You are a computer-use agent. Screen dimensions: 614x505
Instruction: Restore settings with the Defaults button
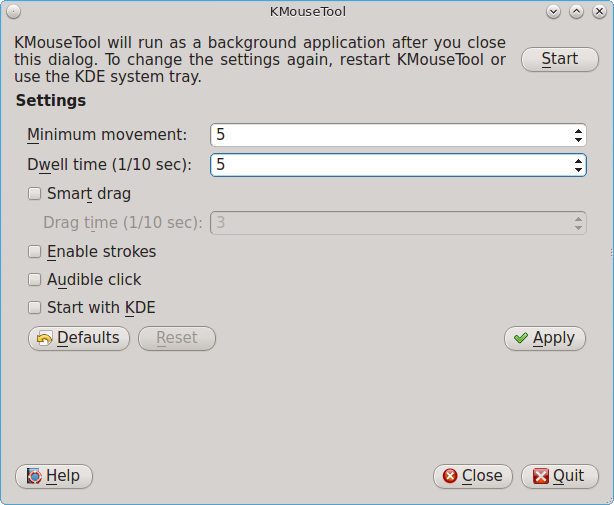(x=79, y=338)
